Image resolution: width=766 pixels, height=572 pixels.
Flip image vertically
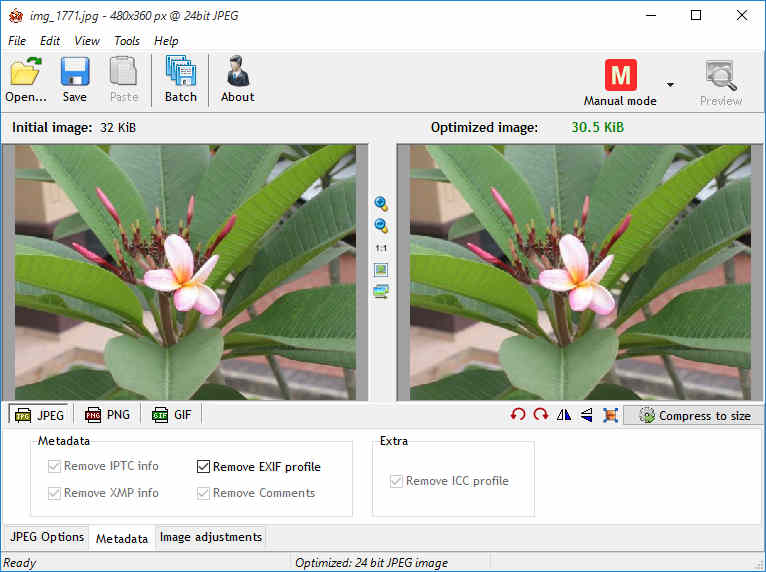pyautogui.click(x=587, y=415)
